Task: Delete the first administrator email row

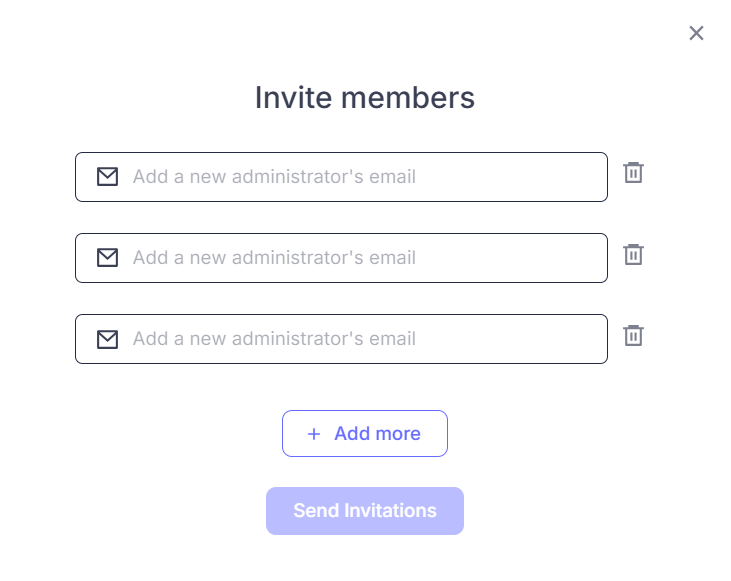Action: point(633,173)
